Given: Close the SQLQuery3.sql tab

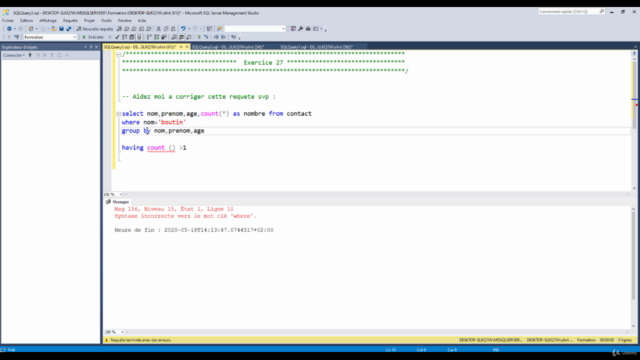Looking at the screenshot, I should pyautogui.click(x=187, y=47).
